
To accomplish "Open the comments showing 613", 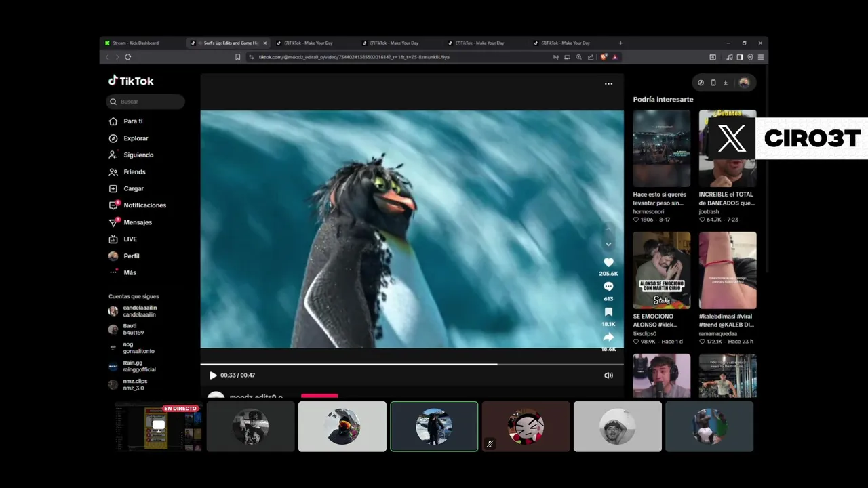I will click(608, 287).
